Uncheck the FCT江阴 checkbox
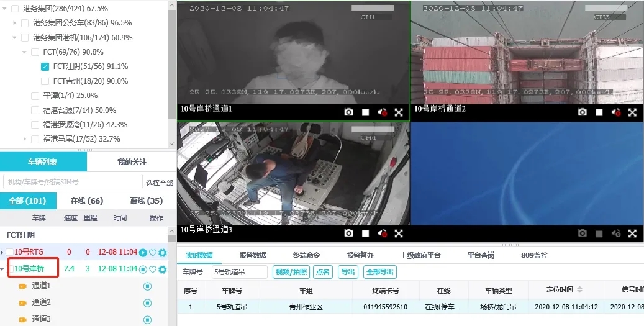The image size is (644, 326). coord(45,66)
